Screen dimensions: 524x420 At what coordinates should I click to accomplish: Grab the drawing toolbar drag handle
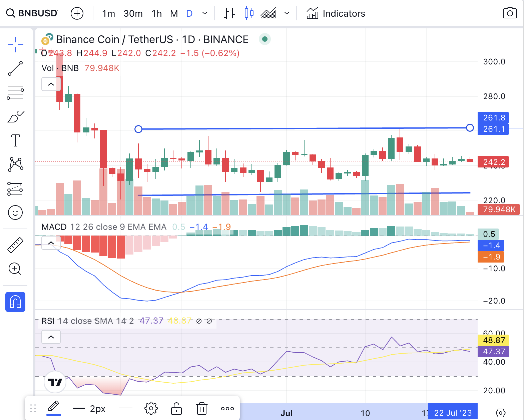coord(33,408)
